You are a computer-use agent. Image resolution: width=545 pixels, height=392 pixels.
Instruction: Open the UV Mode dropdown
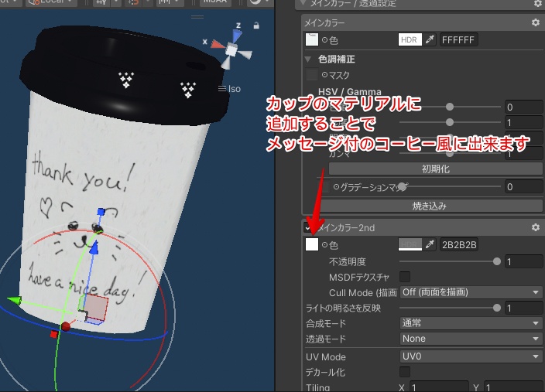click(x=471, y=356)
